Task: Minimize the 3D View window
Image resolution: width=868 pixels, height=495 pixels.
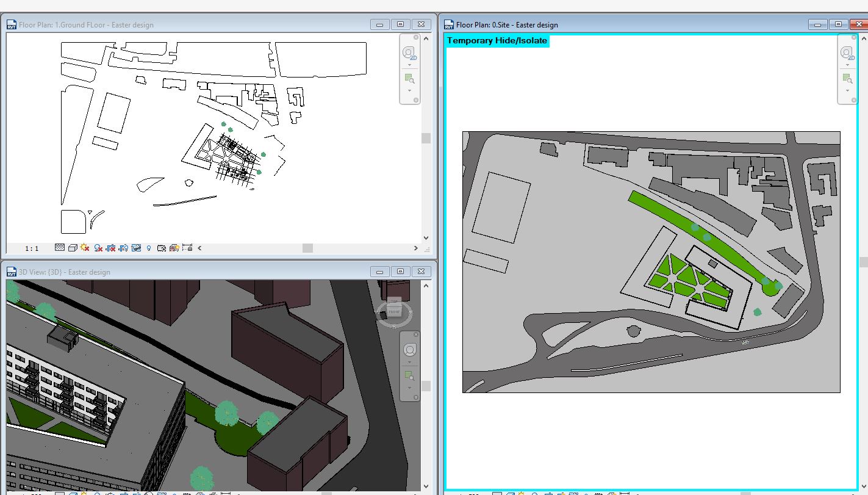Action: 379,272
